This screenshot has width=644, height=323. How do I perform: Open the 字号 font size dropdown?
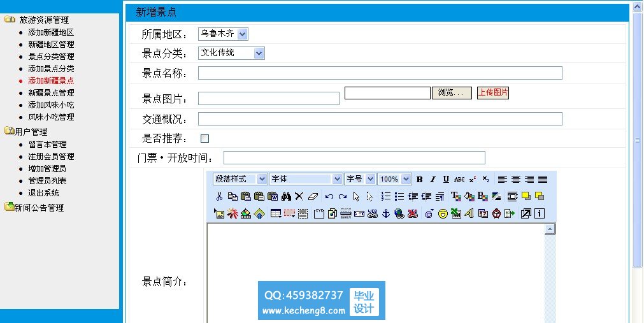point(360,179)
